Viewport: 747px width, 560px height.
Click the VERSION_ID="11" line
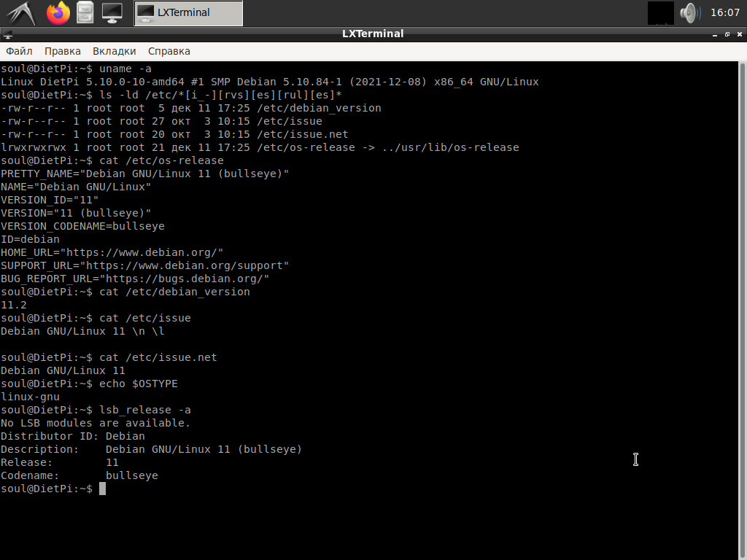50,200
